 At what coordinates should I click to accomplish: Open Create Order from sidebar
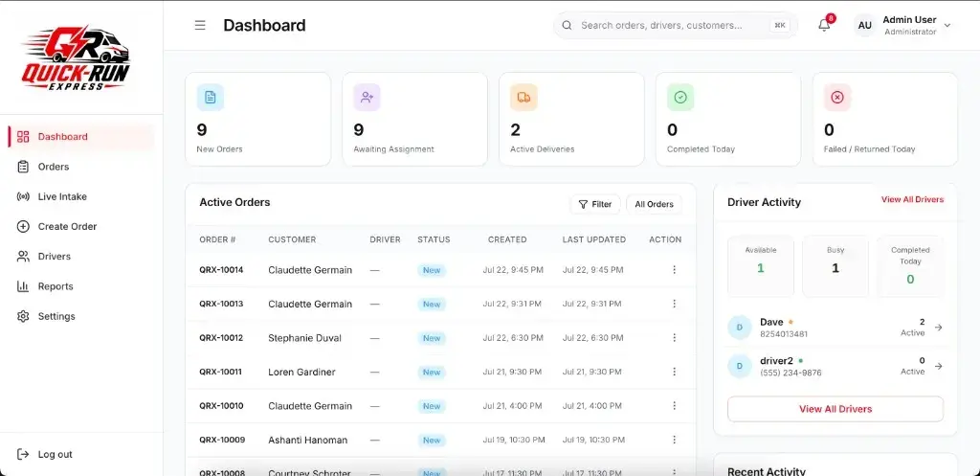point(81,226)
